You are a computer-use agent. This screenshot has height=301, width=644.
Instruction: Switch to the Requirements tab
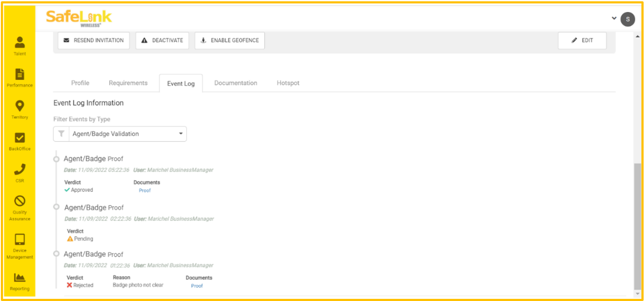(128, 83)
